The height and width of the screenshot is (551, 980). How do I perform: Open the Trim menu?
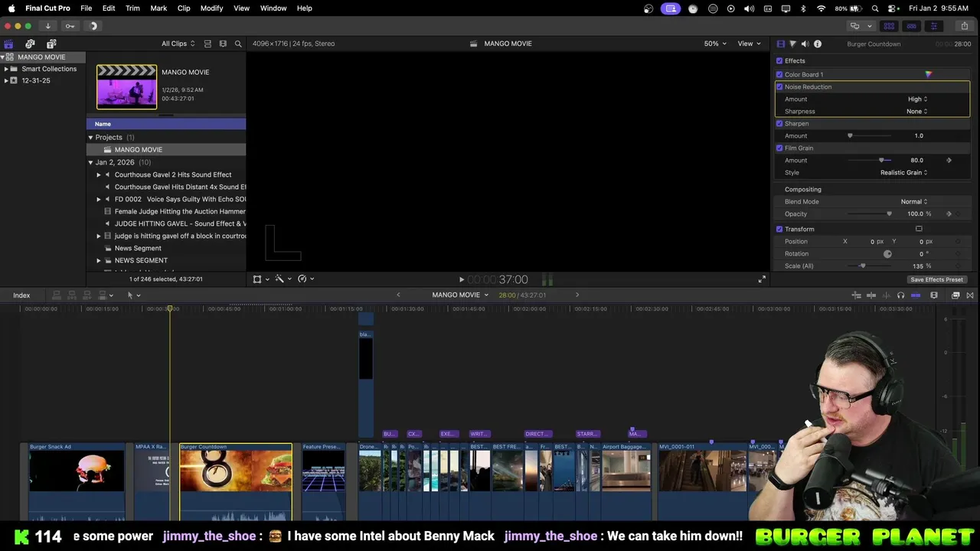pyautogui.click(x=132, y=8)
